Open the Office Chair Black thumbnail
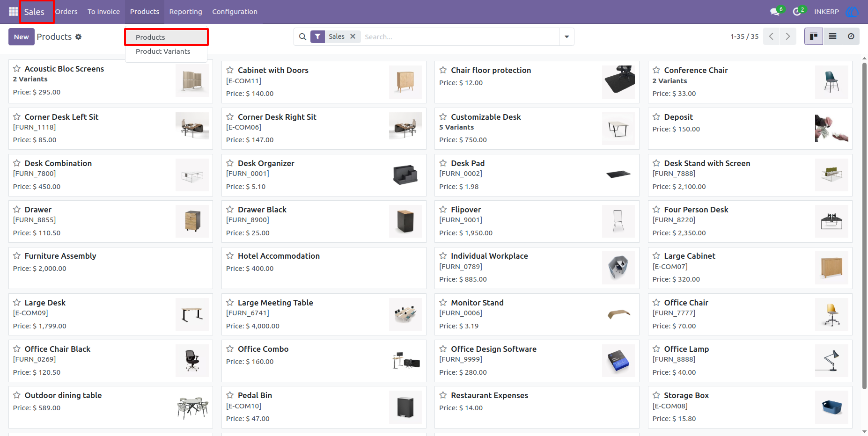 tap(192, 361)
